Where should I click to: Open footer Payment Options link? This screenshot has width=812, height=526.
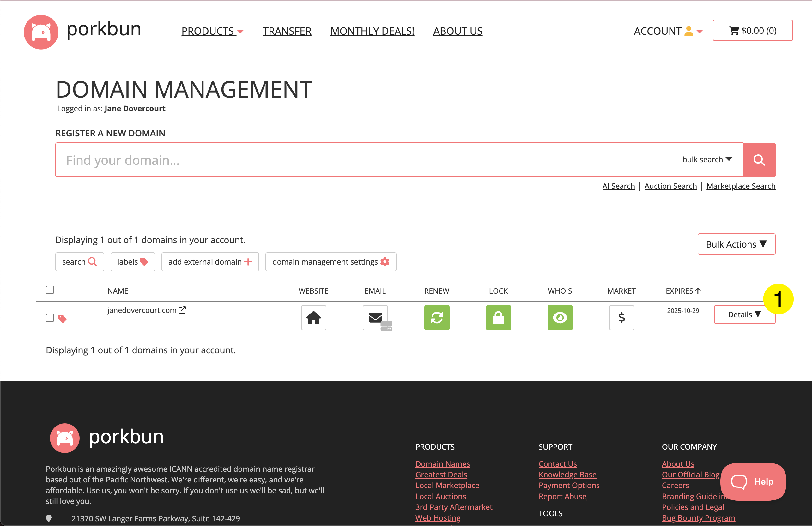coord(569,485)
